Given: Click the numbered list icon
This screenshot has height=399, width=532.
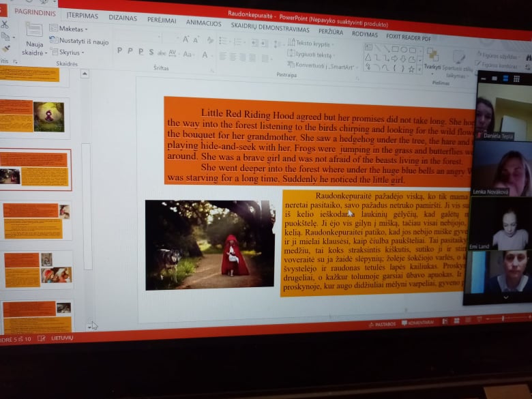Looking at the screenshot, I should [x=239, y=42].
